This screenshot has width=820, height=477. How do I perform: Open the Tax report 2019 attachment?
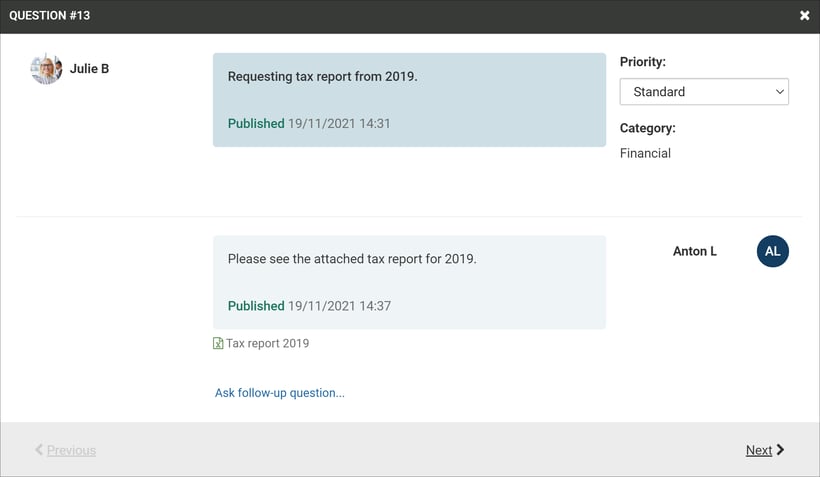[x=267, y=344]
